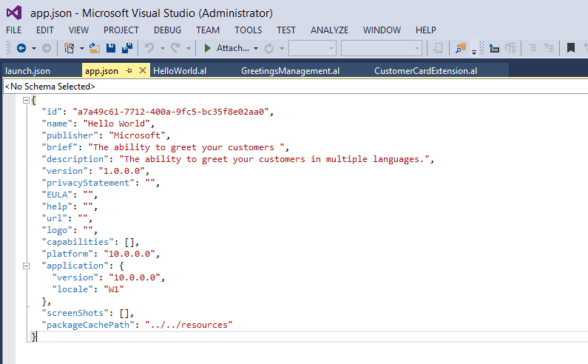The image size is (588, 364).
Task: Save the current file with Save icon
Action: 111,48
